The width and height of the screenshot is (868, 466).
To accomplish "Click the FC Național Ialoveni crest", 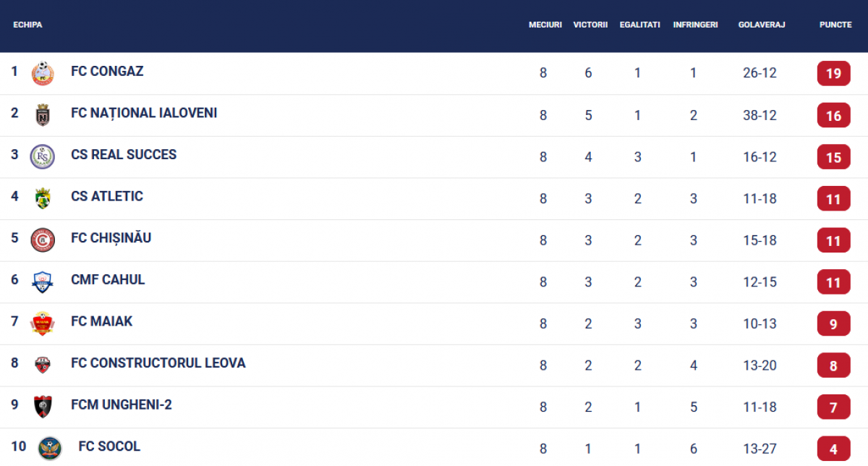I will (43, 115).
